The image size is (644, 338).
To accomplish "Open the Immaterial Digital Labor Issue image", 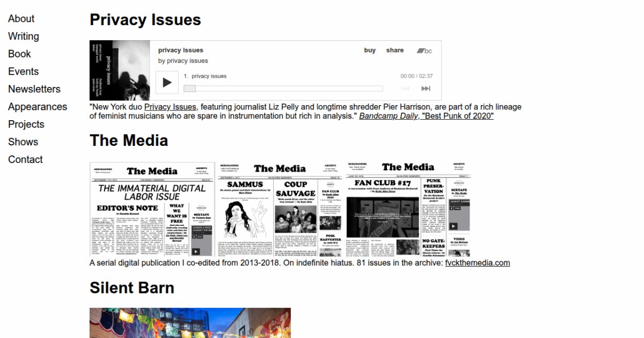I will (152, 209).
